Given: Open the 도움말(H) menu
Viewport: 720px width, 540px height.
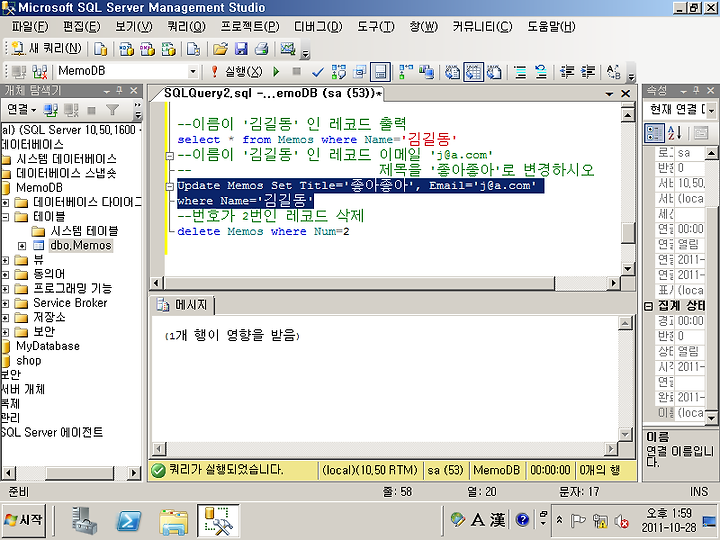Looking at the screenshot, I should 551,27.
